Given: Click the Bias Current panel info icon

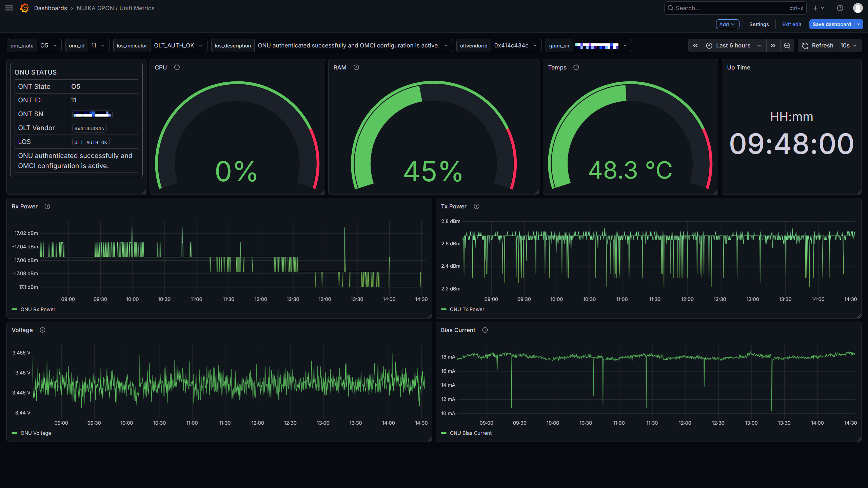Looking at the screenshot, I should point(485,330).
